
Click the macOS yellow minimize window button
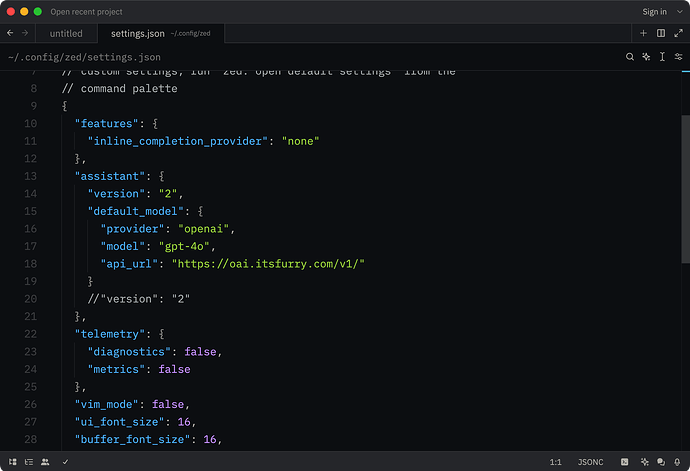click(x=24, y=11)
